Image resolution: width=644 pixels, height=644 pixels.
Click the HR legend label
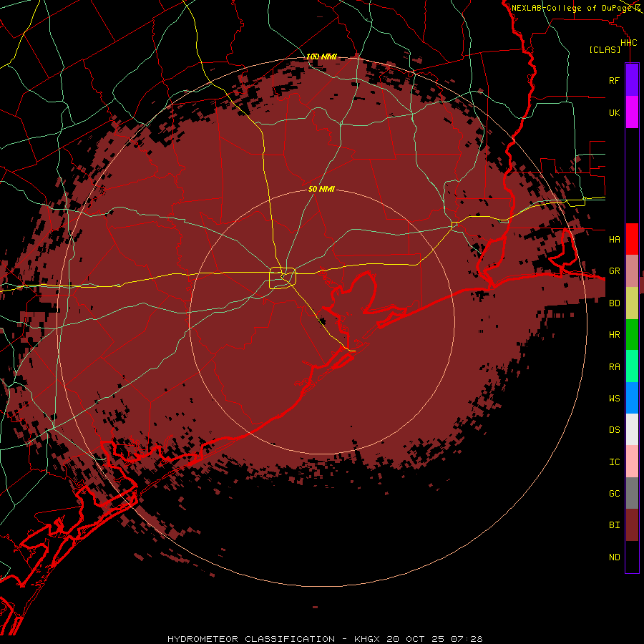click(x=614, y=335)
